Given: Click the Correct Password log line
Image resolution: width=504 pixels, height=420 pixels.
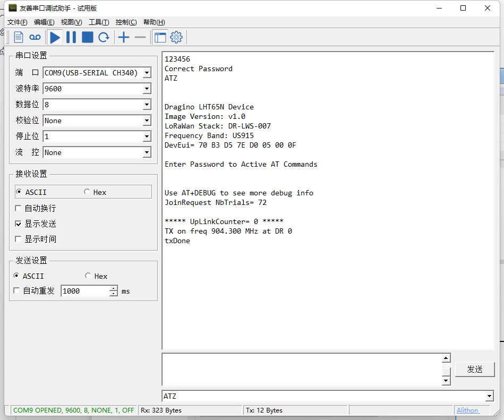Looking at the screenshot, I should pyautogui.click(x=199, y=69).
